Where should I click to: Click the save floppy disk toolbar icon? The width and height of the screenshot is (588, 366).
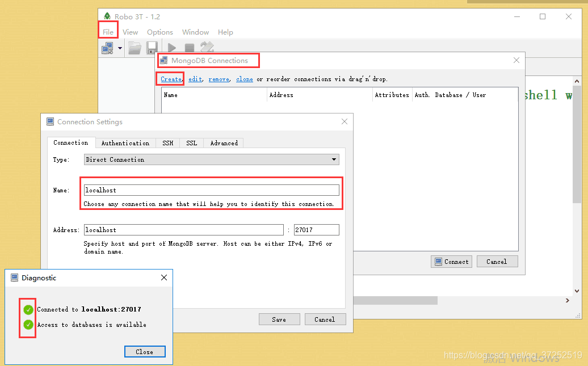152,48
